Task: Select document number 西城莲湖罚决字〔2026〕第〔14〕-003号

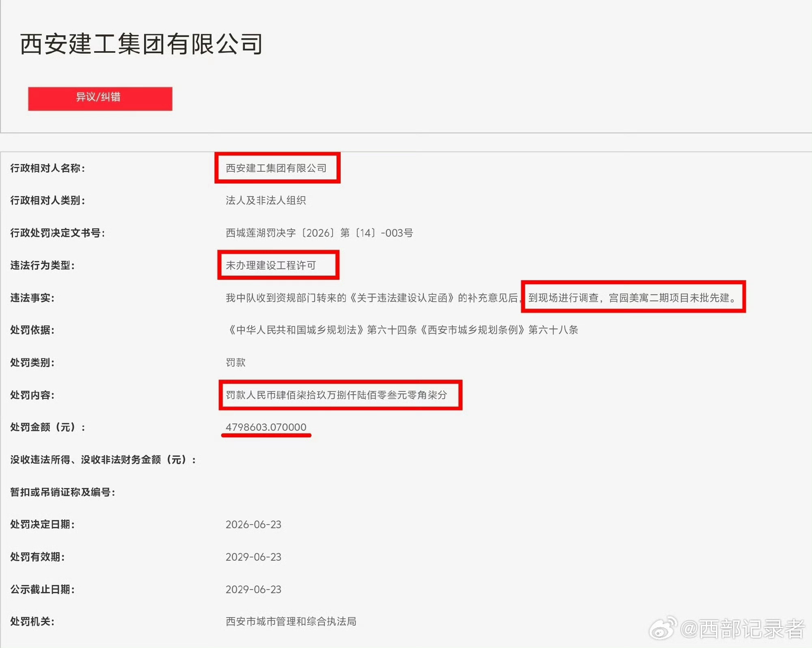Action: 320,233
